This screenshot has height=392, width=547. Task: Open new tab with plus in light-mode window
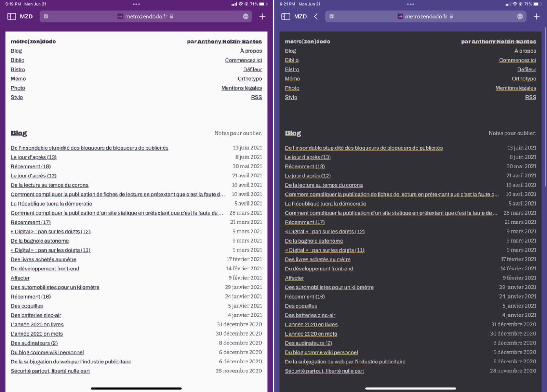point(262,16)
